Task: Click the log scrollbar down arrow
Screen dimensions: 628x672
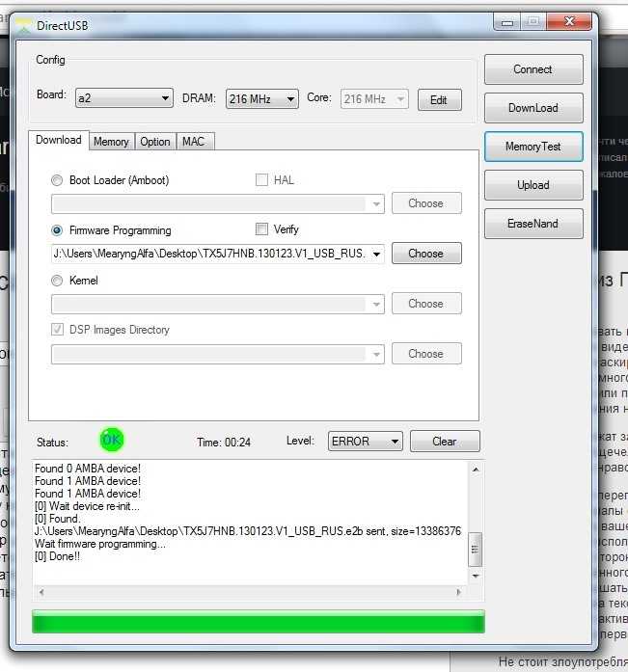Action: (x=476, y=576)
